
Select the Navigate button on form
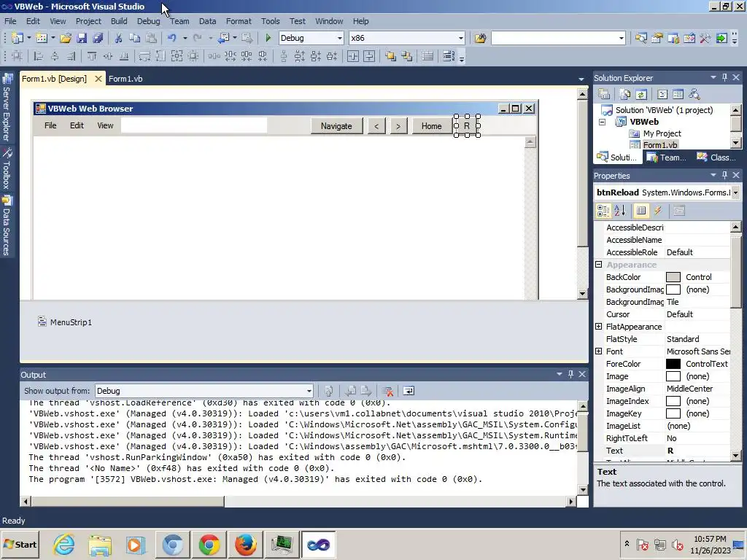[x=336, y=126]
